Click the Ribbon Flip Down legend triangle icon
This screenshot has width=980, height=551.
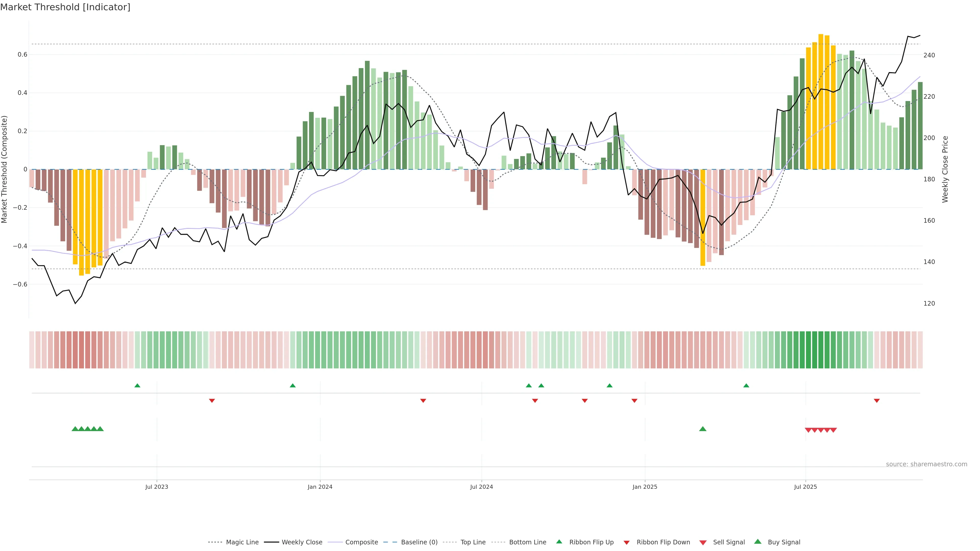(x=627, y=543)
